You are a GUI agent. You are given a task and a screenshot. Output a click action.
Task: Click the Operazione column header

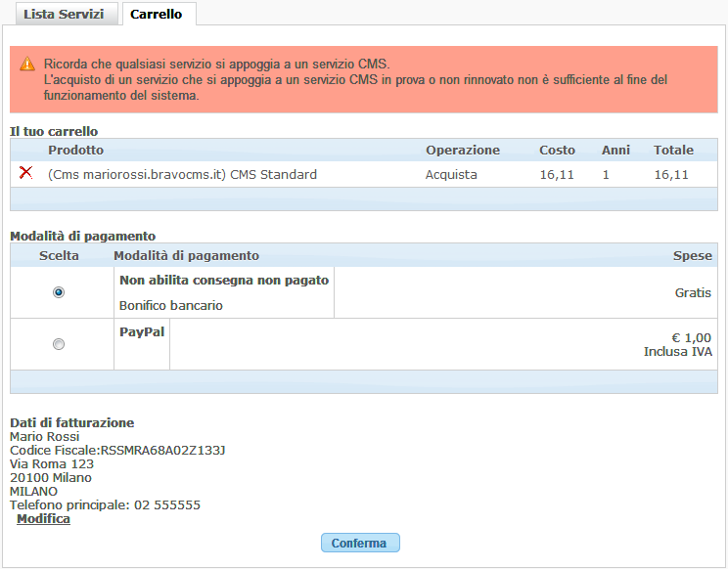click(462, 151)
